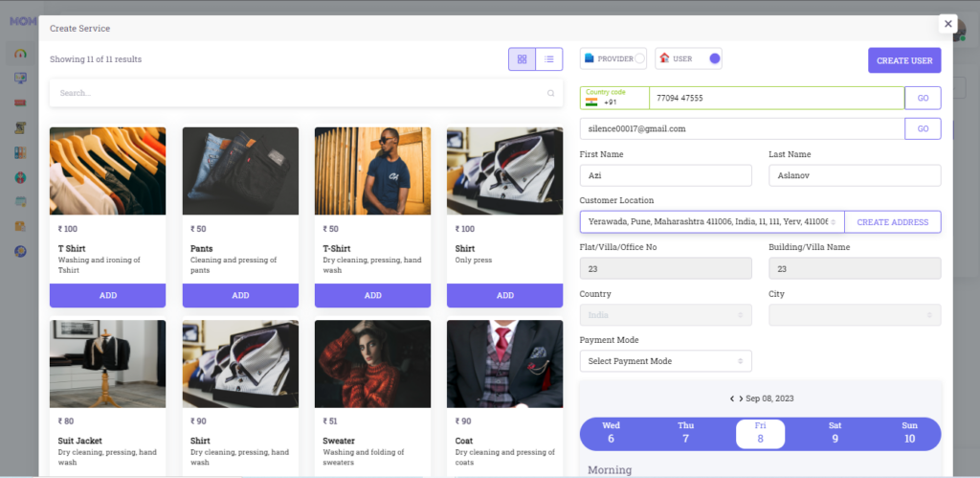
Task: Click the 'Suit Jacket' service title
Action: 80,441
